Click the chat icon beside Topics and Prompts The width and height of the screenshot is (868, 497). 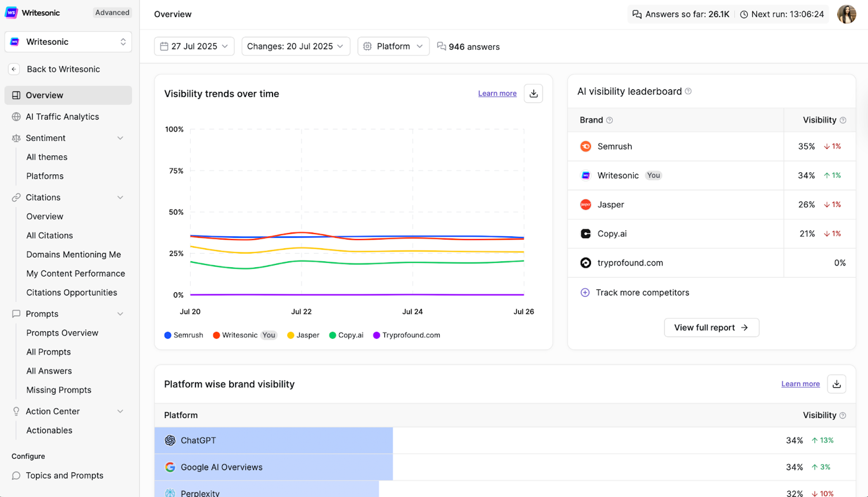[16, 476]
